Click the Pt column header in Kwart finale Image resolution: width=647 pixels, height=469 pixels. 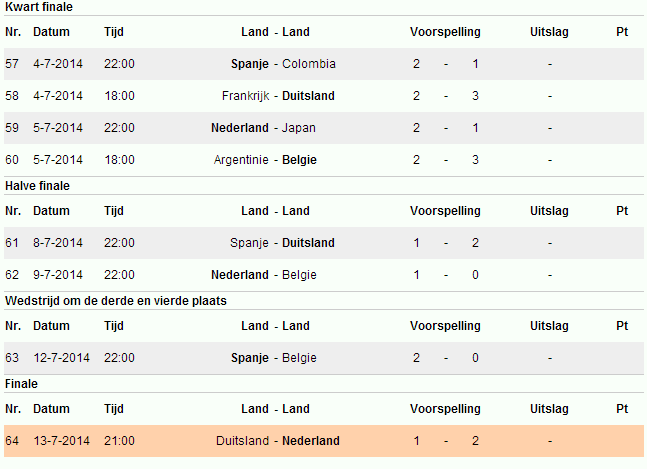click(x=622, y=32)
